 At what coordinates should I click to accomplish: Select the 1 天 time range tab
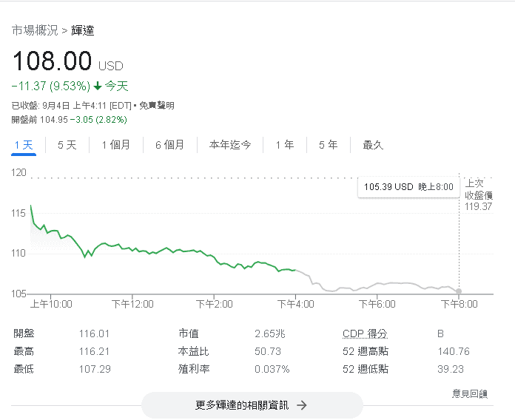24,145
